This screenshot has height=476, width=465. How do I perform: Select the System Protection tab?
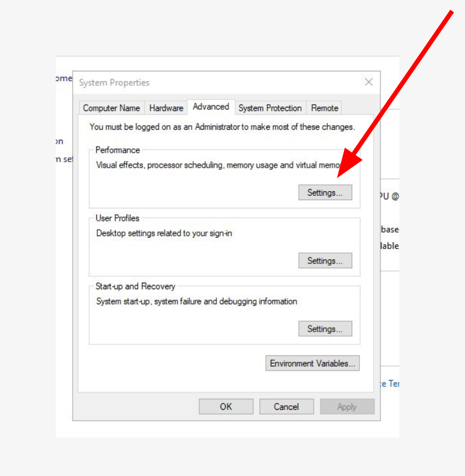click(x=270, y=108)
